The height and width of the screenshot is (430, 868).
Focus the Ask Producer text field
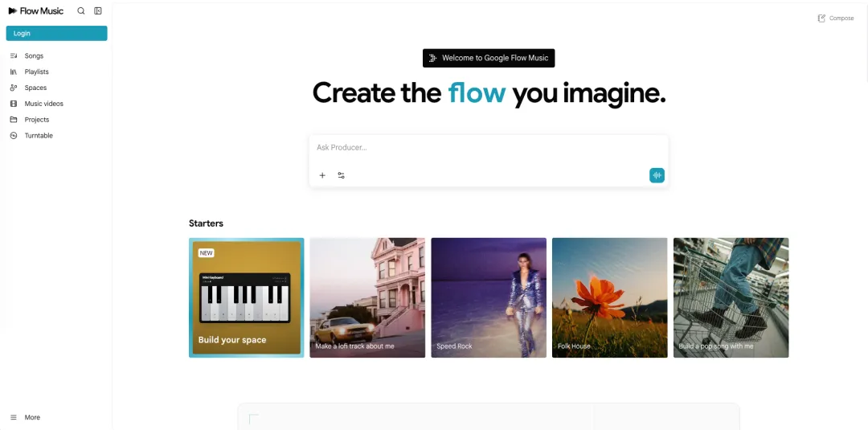pos(489,148)
